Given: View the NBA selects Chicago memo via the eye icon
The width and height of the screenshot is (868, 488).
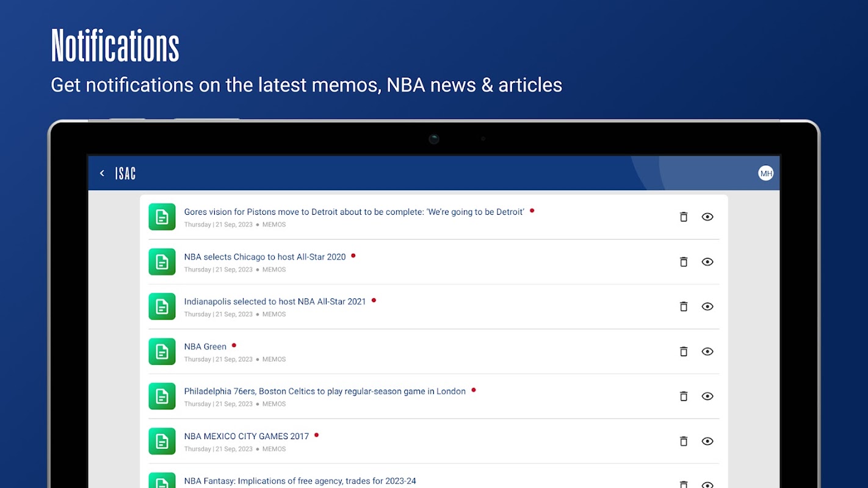Looking at the screenshot, I should coord(707,262).
